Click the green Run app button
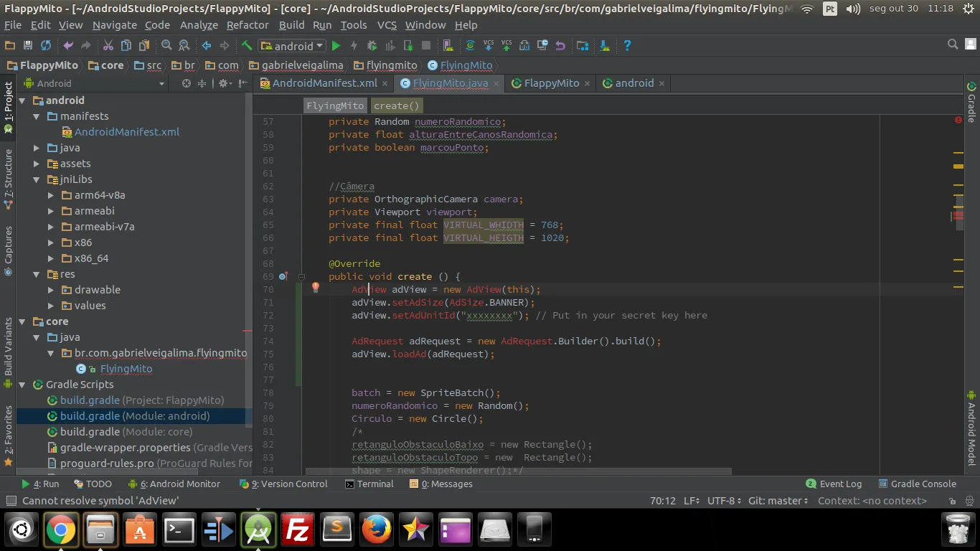This screenshot has width=980, height=551. click(x=336, y=46)
